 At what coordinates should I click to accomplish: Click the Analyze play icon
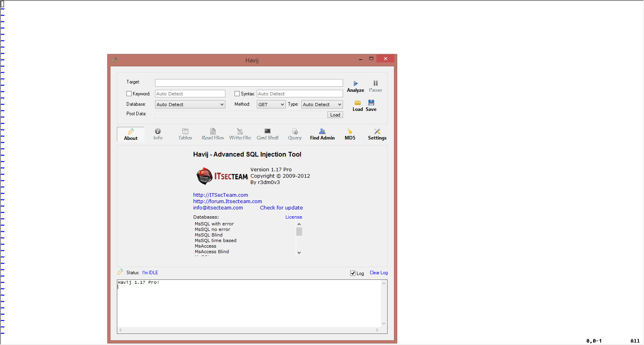coord(356,83)
